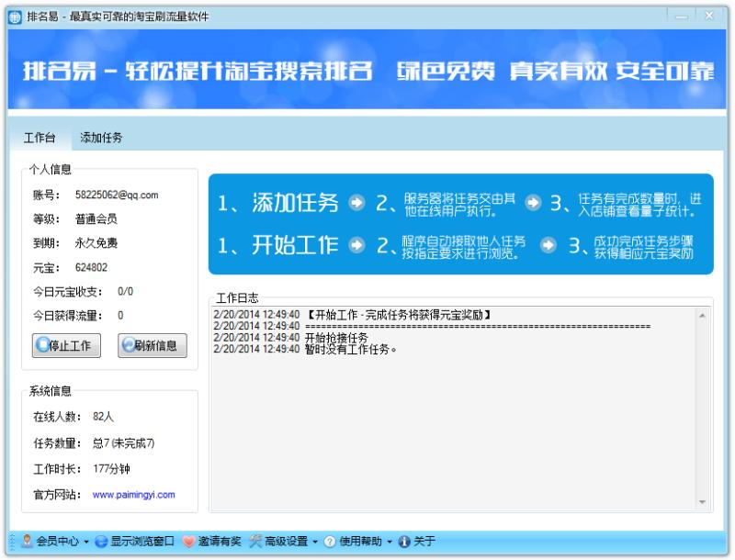Expand the 会员中心 dropdown arrow
Screen dimensions: 735x560
pos(87,542)
